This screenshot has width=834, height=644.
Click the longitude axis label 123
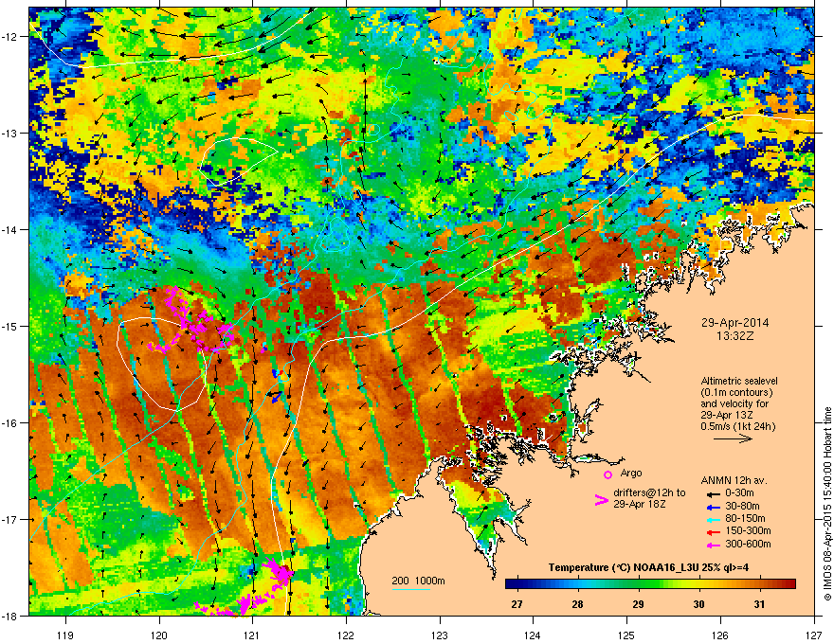click(x=440, y=635)
